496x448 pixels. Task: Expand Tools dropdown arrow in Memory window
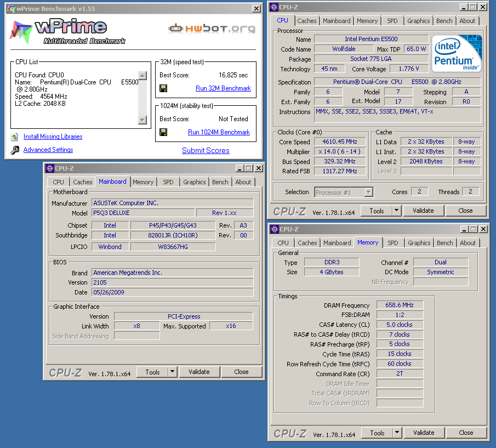click(x=397, y=433)
